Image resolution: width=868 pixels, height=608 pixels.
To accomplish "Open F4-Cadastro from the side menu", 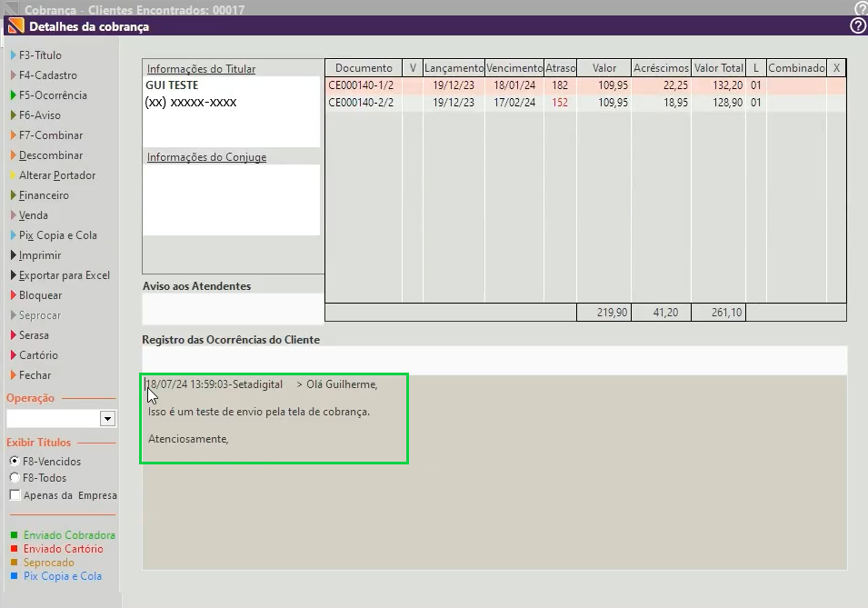I will [48, 75].
